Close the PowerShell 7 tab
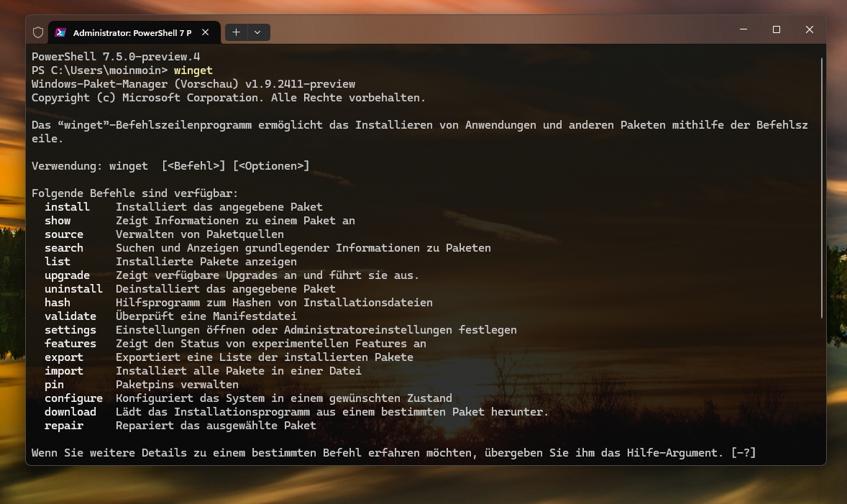Viewport: 847px width, 504px height. [205, 32]
